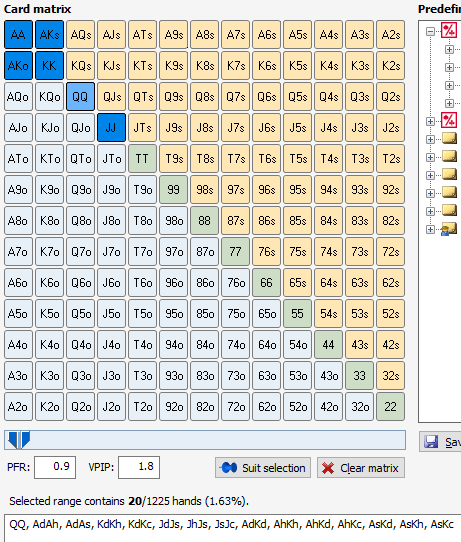
Task: Select the 33 pair cell
Action: tap(359, 375)
